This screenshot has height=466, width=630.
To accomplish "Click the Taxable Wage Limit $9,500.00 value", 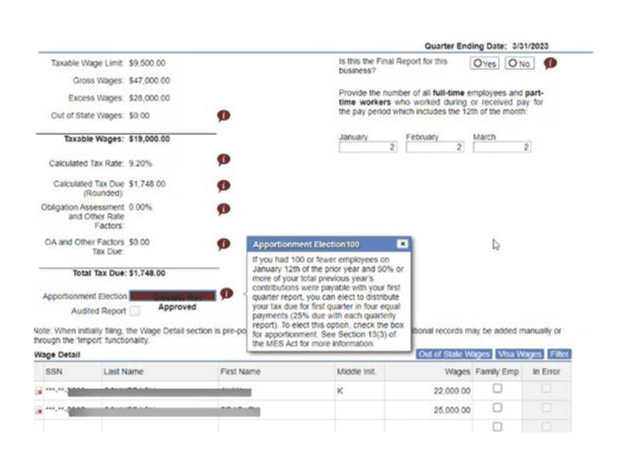I will [147, 63].
